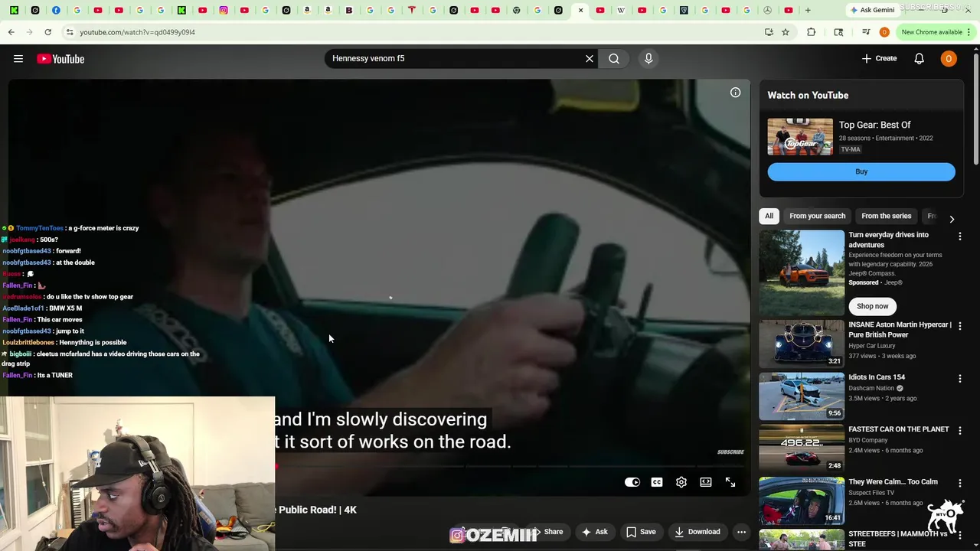Viewport: 980px width, 551px height.
Task: Toggle autoplay switch in player
Action: click(x=632, y=482)
